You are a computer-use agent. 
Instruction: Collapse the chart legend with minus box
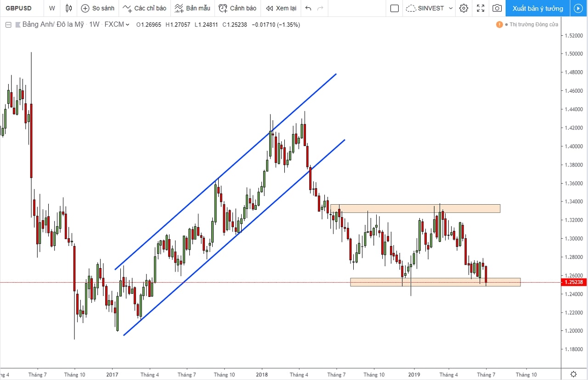(x=8, y=25)
